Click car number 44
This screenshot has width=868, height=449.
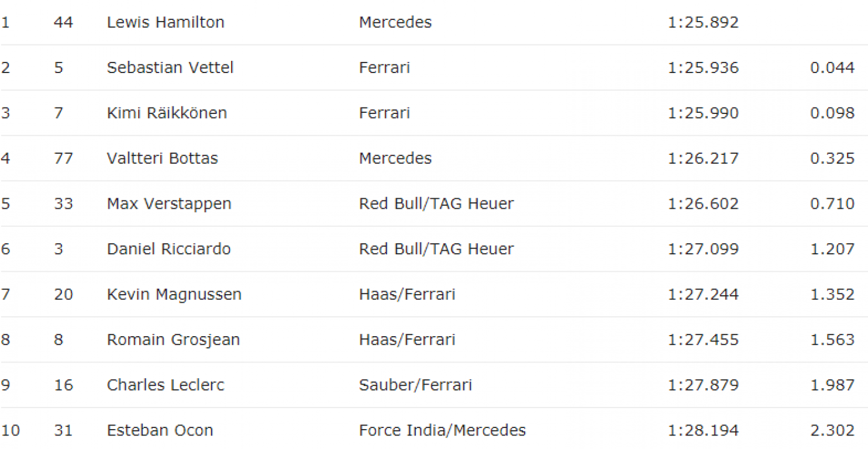[x=63, y=22]
